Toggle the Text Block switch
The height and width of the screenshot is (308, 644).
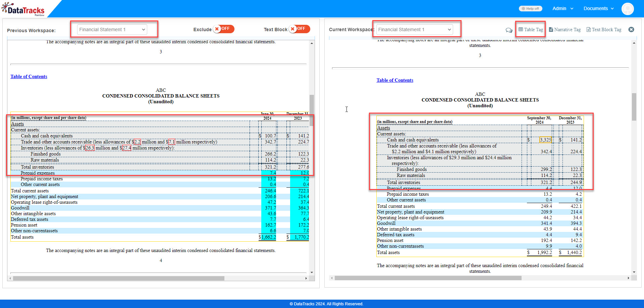click(x=300, y=29)
